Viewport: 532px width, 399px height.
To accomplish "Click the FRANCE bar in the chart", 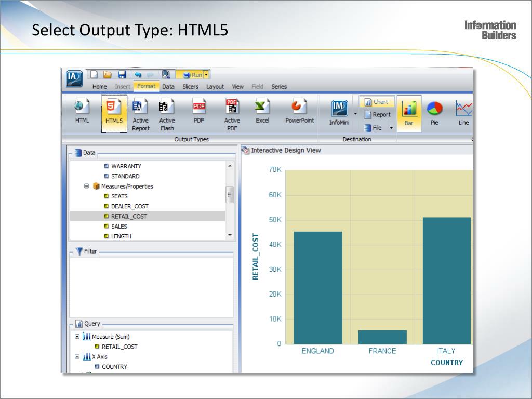I will tap(382, 337).
